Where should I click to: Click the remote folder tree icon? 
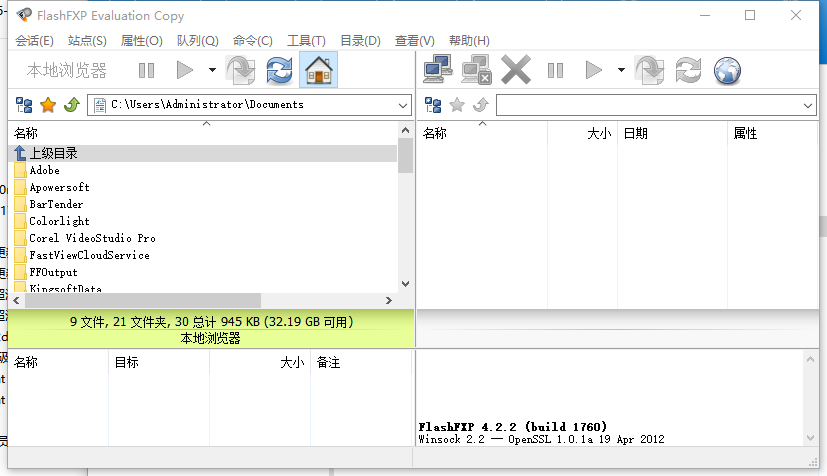433,105
